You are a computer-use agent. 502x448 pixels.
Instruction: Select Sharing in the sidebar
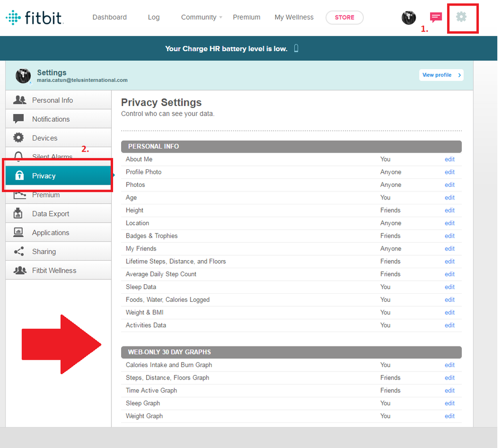pos(58,251)
